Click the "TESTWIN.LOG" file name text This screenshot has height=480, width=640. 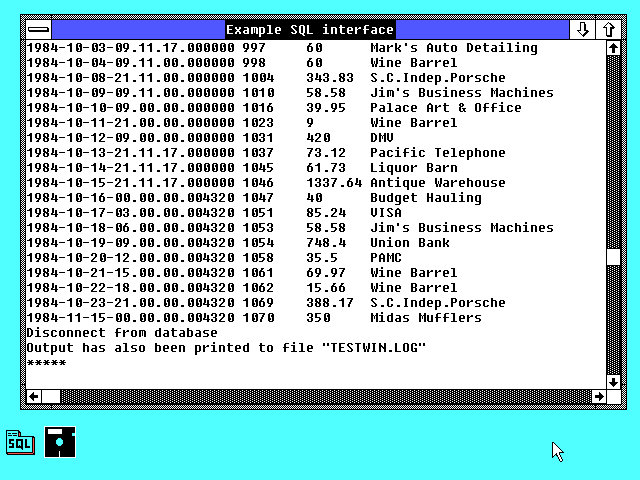pyautogui.click(x=374, y=348)
